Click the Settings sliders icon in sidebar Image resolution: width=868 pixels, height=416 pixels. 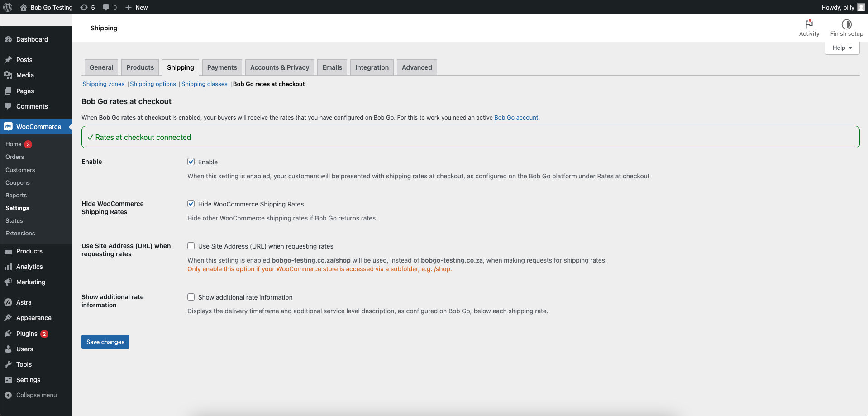click(x=8, y=380)
